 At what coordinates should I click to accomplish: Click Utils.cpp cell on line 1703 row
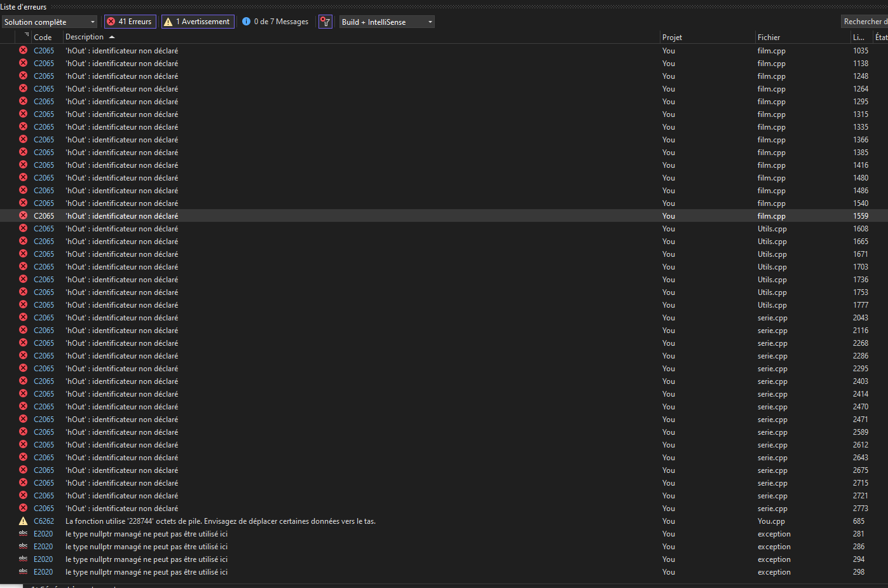click(x=772, y=267)
